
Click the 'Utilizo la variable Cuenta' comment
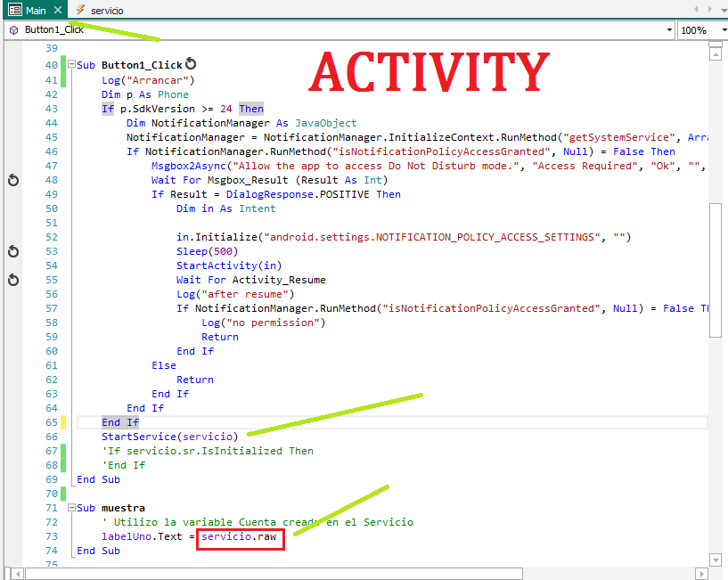coord(258,522)
